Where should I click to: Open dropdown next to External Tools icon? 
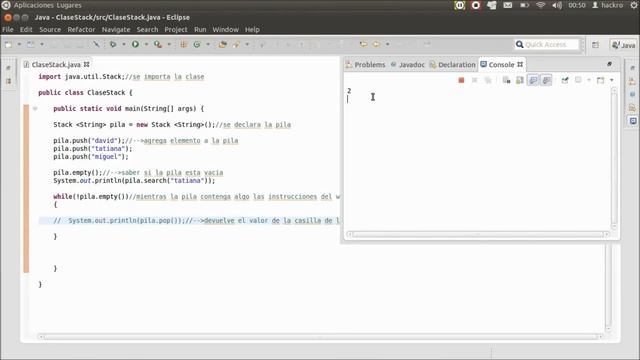(x=169, y=44)
